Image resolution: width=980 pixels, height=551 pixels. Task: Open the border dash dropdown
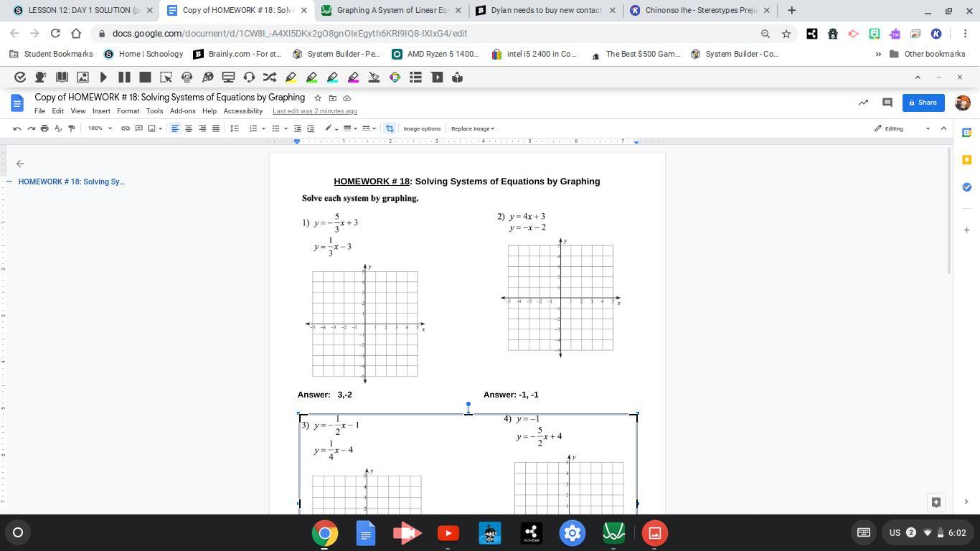(368, 128)
